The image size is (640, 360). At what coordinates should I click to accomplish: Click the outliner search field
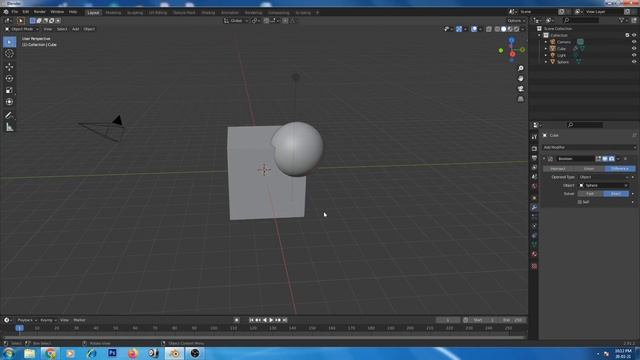coord(581,20)
